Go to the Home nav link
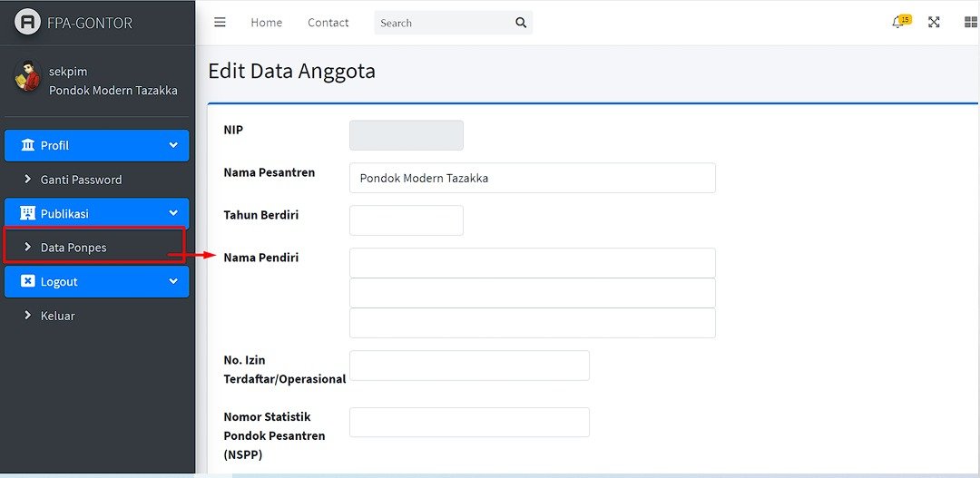The height and width of the screenshot is (478, 980). click(x=266, y=23)
